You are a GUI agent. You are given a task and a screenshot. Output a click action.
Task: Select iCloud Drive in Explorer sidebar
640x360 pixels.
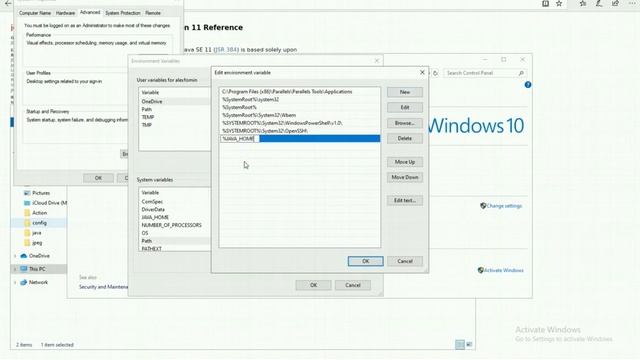tap(45, 203)
